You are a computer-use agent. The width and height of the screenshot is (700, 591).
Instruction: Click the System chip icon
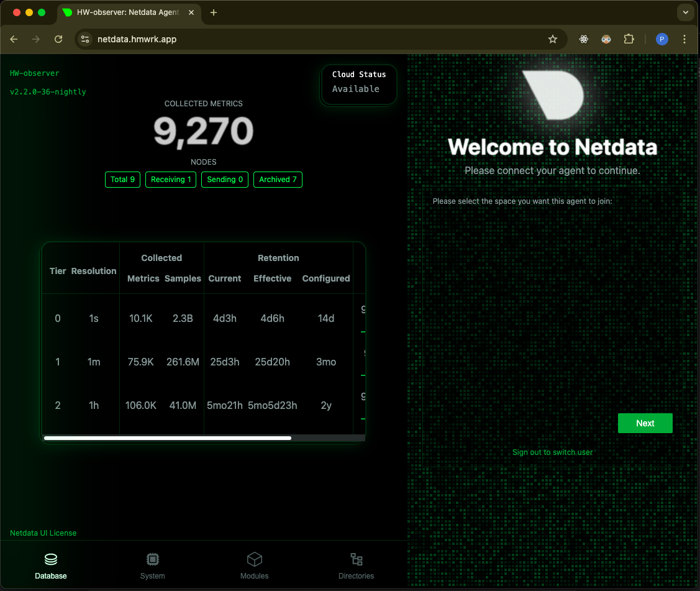click(x=153, y=559)
